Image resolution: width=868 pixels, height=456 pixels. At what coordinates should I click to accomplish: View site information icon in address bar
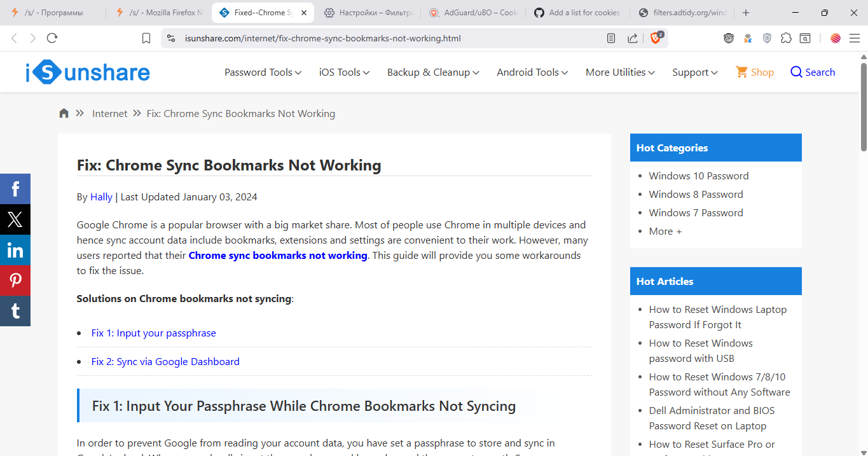point(170,38)
